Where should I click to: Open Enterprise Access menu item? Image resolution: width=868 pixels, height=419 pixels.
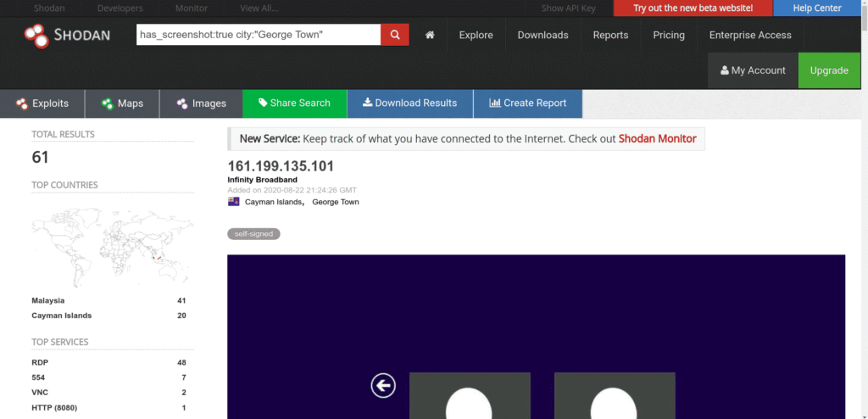(751, 35)
